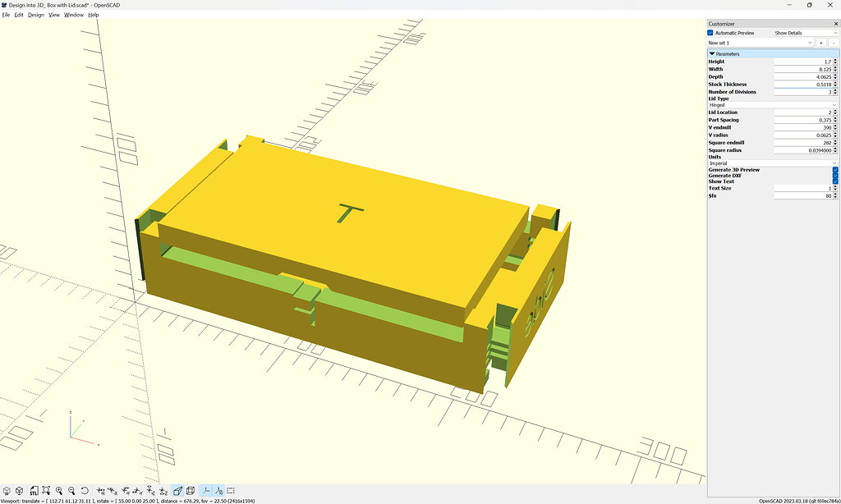Click the Preview cube icon in bottom toolbar
Image resolution: width=841 pixels, height=504 pixels.
(x=7, y=491)
